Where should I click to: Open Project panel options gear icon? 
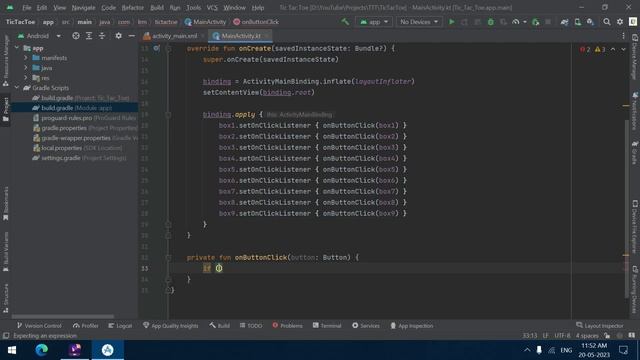pos(118,36)
